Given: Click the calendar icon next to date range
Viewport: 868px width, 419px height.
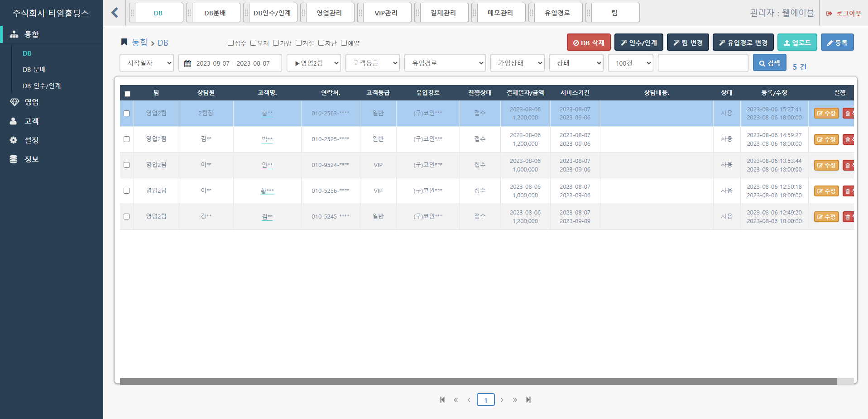Looking at the screenshot, I should point(188,63).
